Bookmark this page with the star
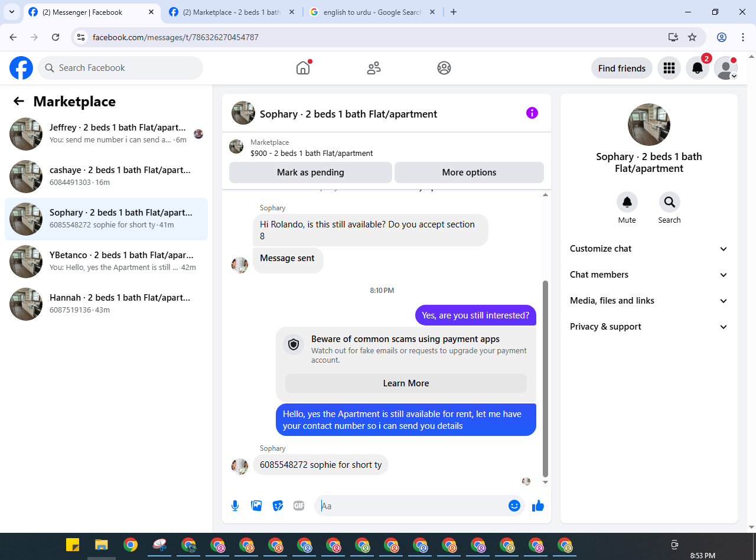 point(692,37)
